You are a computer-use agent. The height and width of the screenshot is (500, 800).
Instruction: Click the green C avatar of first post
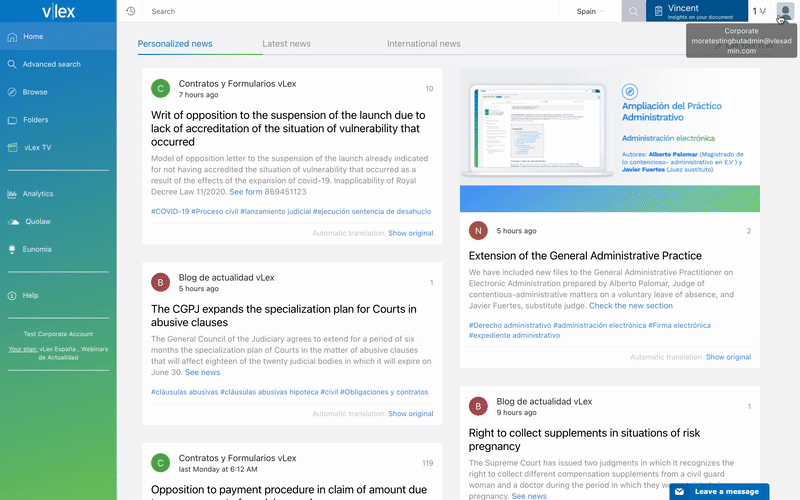160,89
